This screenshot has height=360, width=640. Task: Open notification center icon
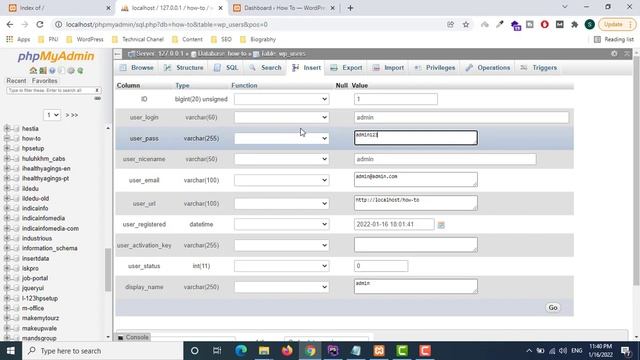click(x=626, y=351)
